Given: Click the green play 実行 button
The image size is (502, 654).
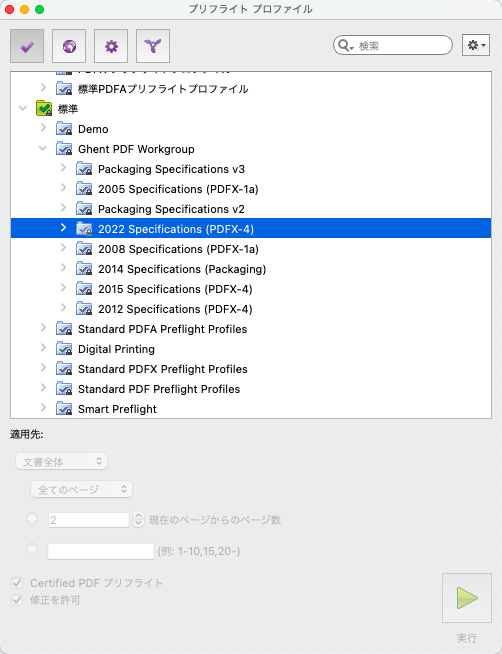Looking at the screenshot, I should (x=467, y=598).
